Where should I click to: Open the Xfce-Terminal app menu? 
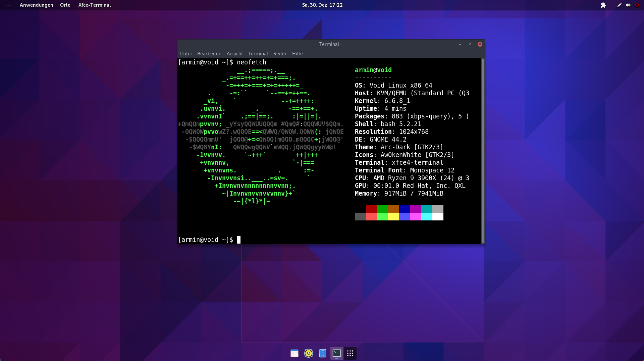(x=94, y=5)
